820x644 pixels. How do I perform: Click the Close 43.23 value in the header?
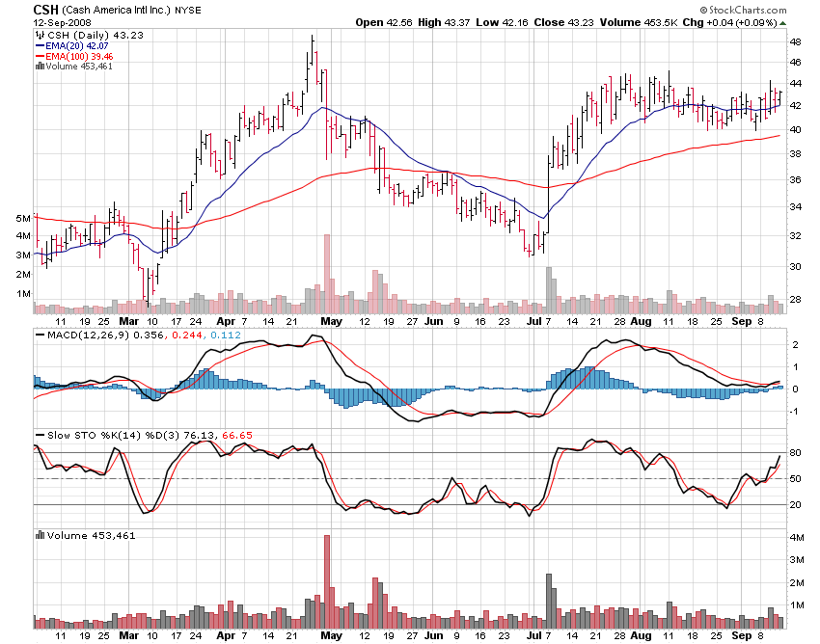tap(552, 21)
